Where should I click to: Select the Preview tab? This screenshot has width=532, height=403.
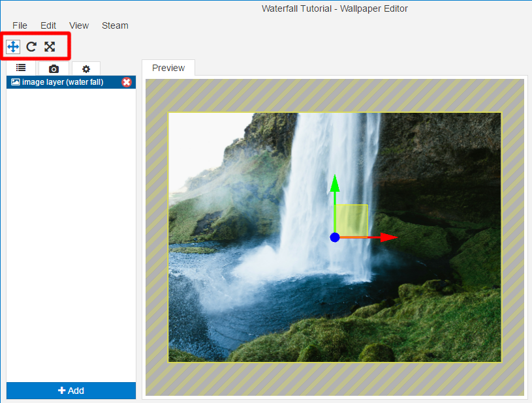tap(168, 68)
